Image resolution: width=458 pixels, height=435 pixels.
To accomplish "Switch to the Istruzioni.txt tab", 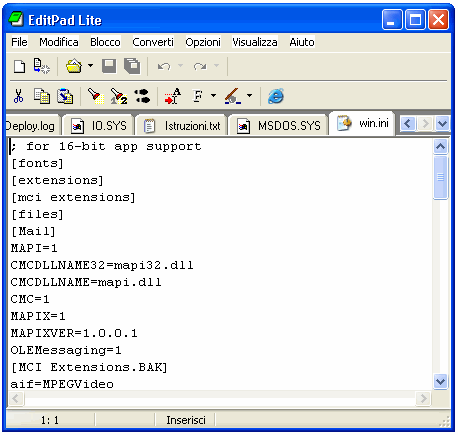I will 182,126.
